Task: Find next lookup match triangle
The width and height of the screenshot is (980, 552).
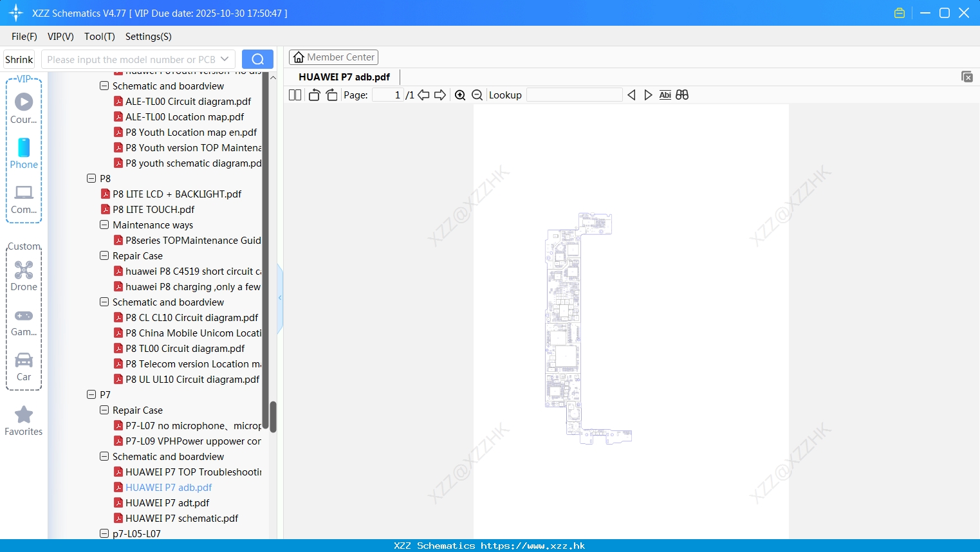Action: coord(648,95)
